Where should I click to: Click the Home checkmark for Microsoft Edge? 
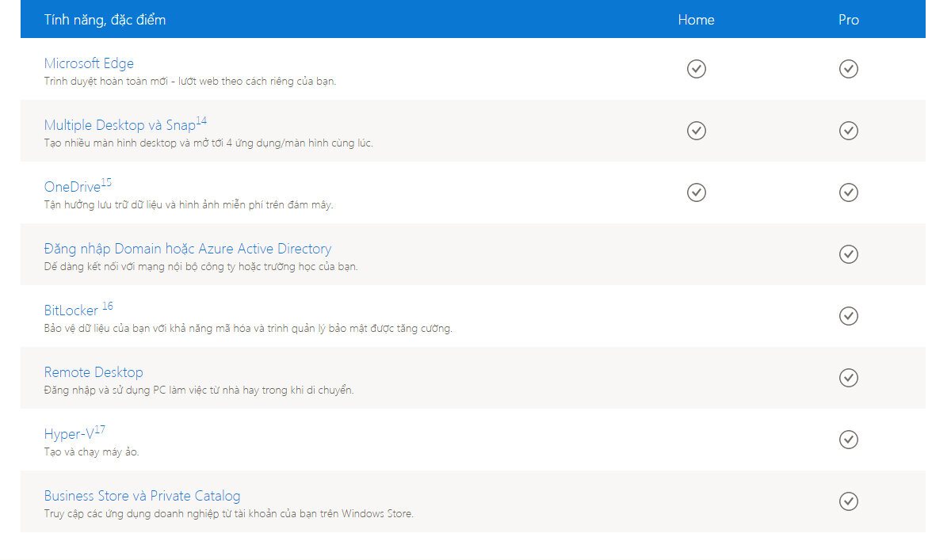coord(696,69)
